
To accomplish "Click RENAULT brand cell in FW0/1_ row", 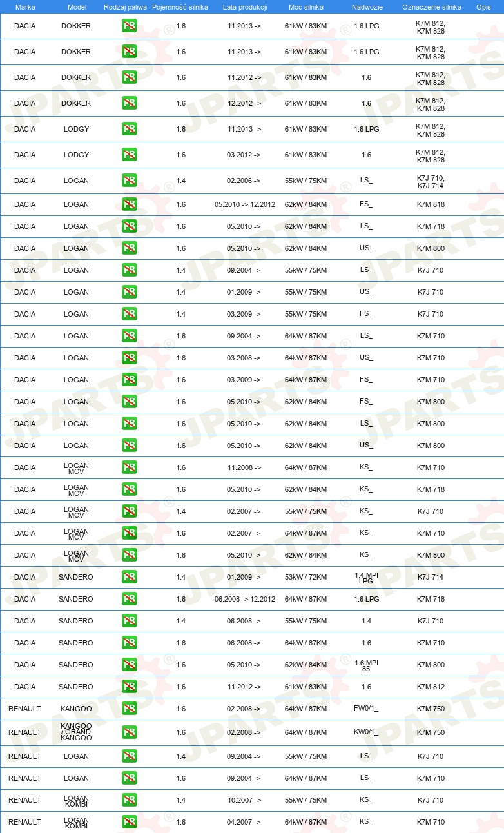I will [24, 709].
